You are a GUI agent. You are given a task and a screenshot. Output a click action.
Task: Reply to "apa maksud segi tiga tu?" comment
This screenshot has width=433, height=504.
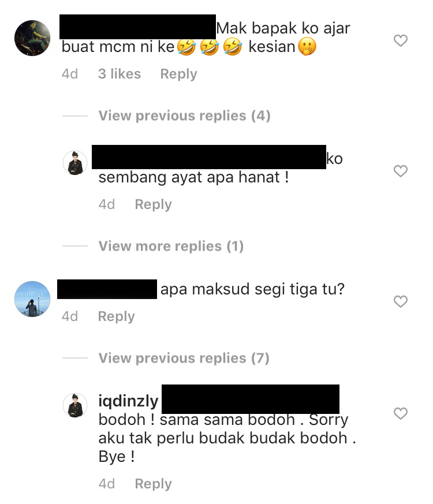click(x=117, y=316)
